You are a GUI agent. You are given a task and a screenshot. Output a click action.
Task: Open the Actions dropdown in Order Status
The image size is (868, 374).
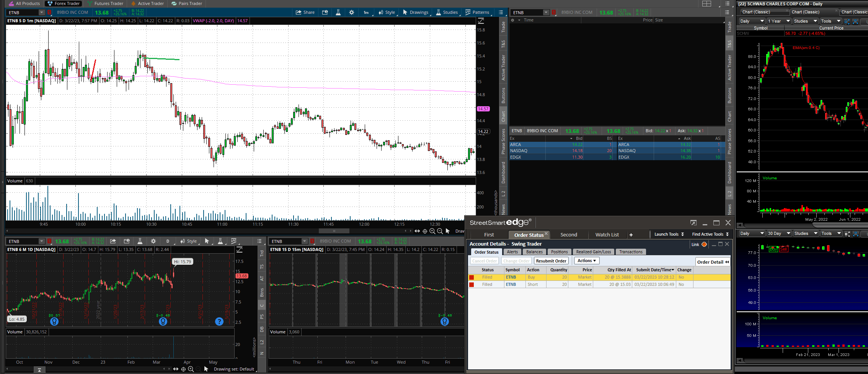click(x=587, y=261)
